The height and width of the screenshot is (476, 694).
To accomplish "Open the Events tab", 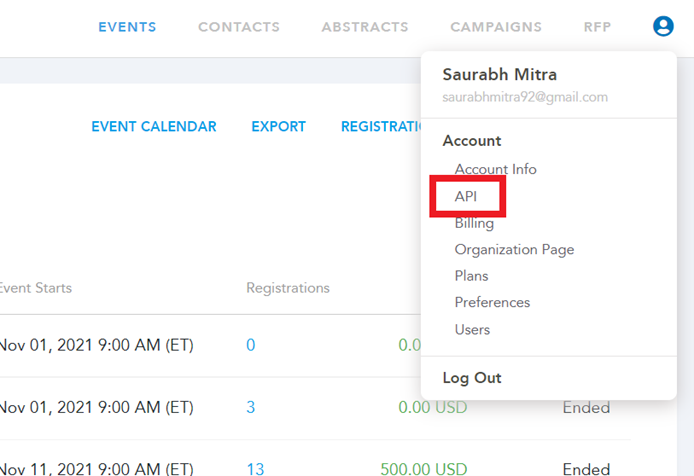I will pos(127,27).
